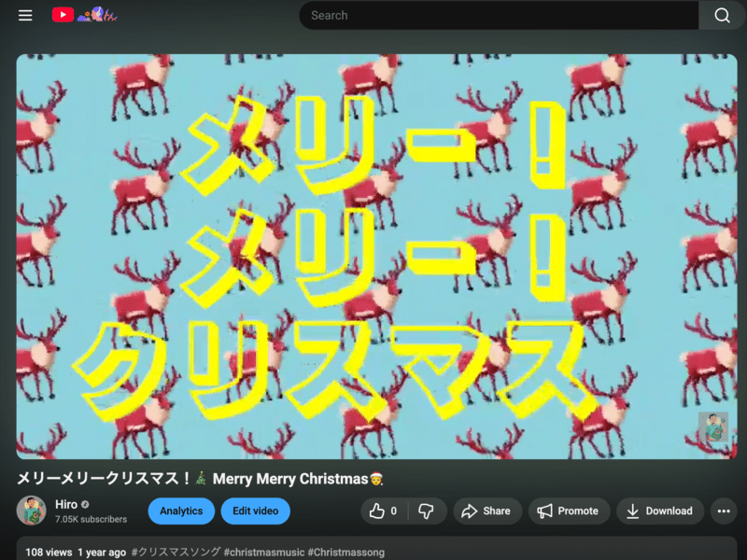Click the magnifier search button
747x560 pixels.
coord(722,15)
